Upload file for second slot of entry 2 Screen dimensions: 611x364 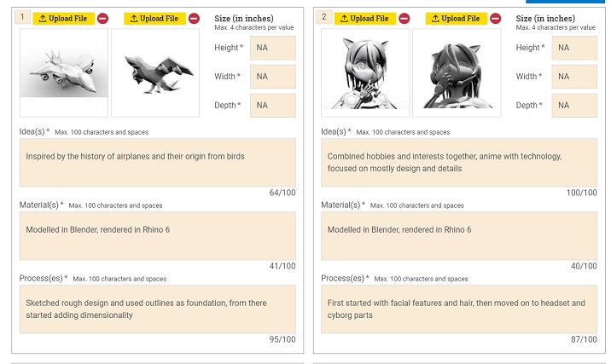coord(457,18)
